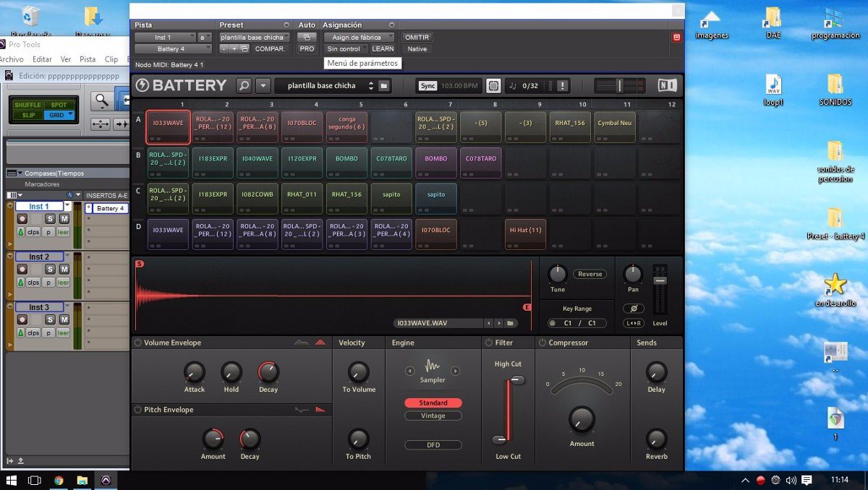Toggle the Filter power button
This screenshot has height=490, width=868.
coord(488,343)
